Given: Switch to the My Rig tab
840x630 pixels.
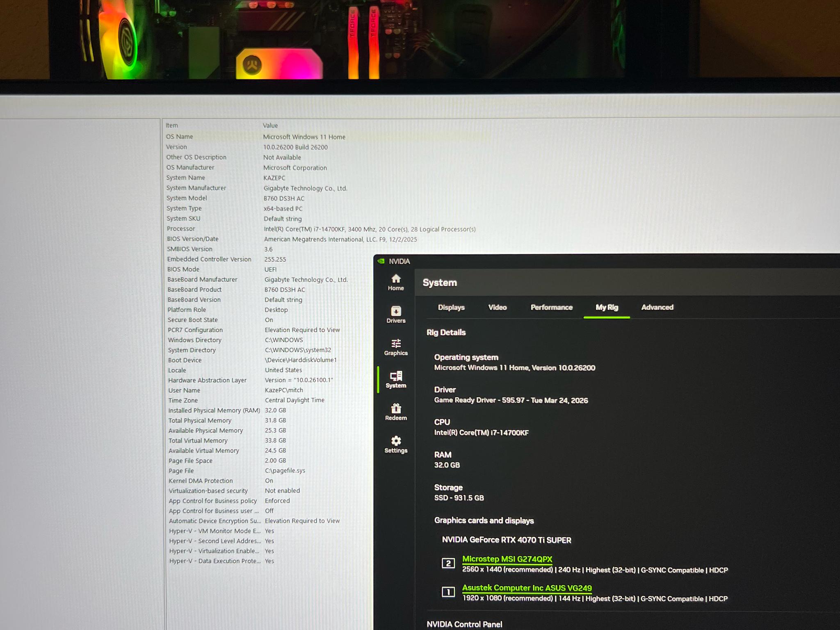Looking at the screenshot, I should 607,307.
